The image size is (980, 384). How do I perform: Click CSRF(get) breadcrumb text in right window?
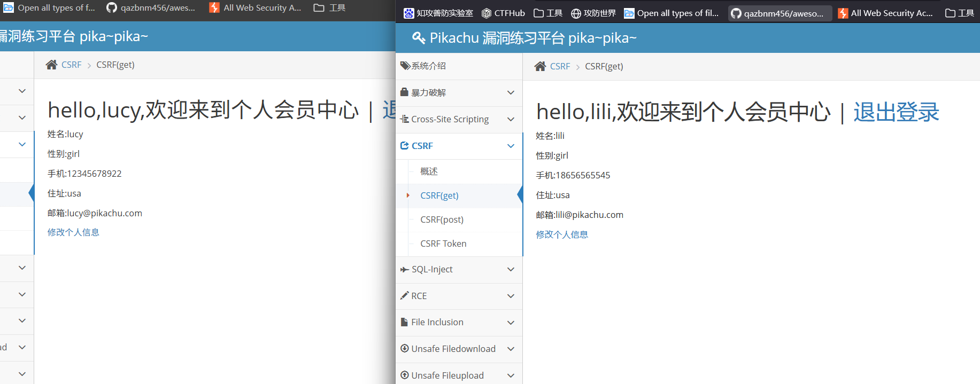click(604, 66)
